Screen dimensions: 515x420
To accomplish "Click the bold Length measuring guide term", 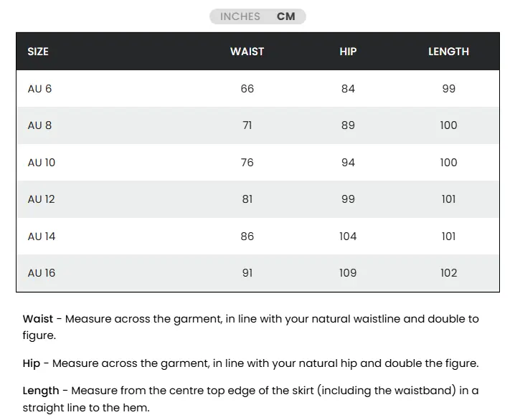I will (x=41, y=391).
